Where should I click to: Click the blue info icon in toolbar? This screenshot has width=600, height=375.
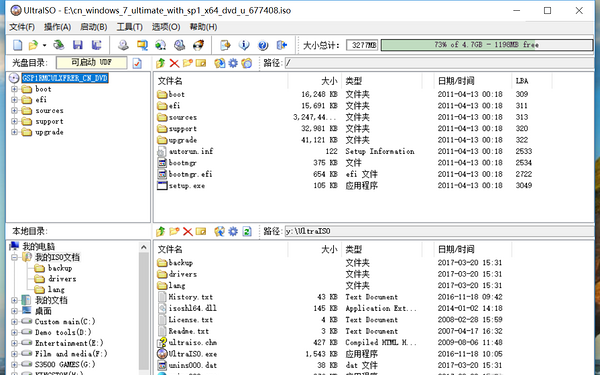[x=244, y=45]
